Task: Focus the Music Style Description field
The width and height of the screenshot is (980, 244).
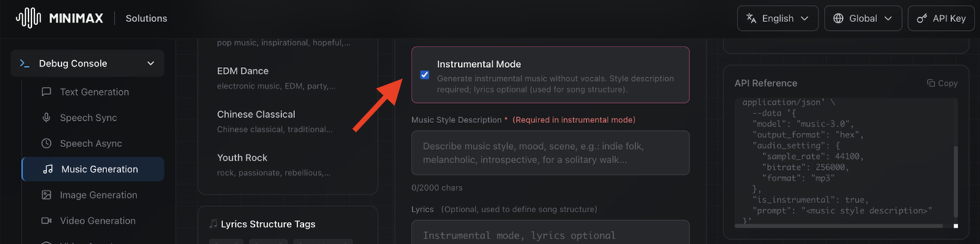Action: pos(550,153)
